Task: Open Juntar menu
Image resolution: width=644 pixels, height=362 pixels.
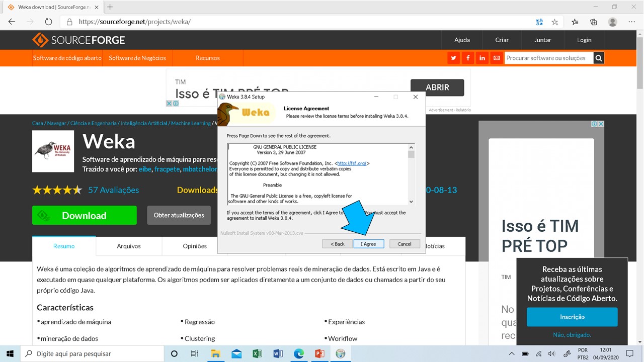Action: coord(542,40)
